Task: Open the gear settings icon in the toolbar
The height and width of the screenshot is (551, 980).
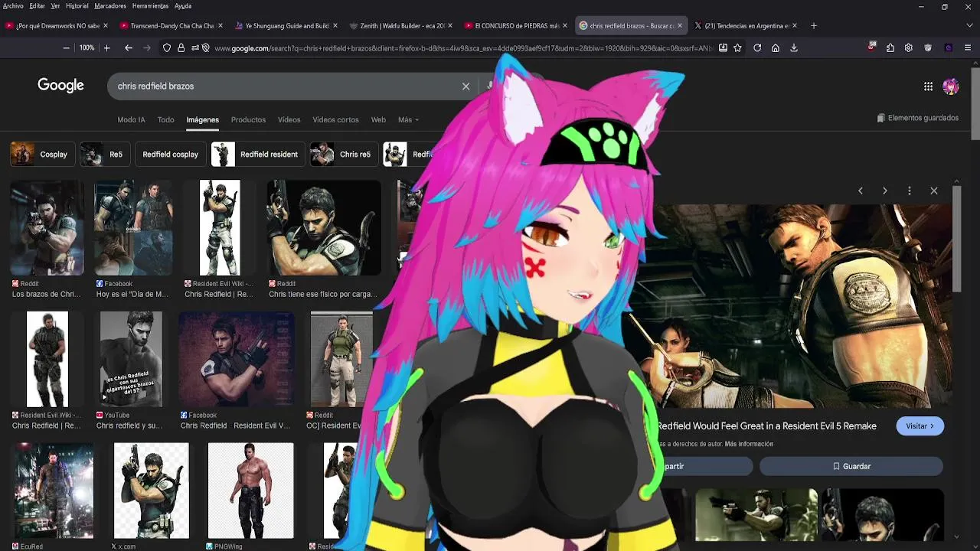Action: (909, 47)
